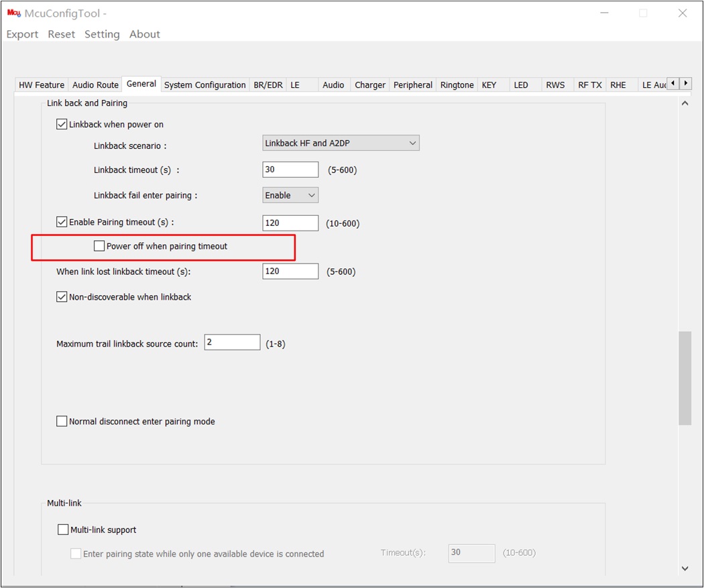
Task: Open the System Configuration tab
Action: click(204, 85)
